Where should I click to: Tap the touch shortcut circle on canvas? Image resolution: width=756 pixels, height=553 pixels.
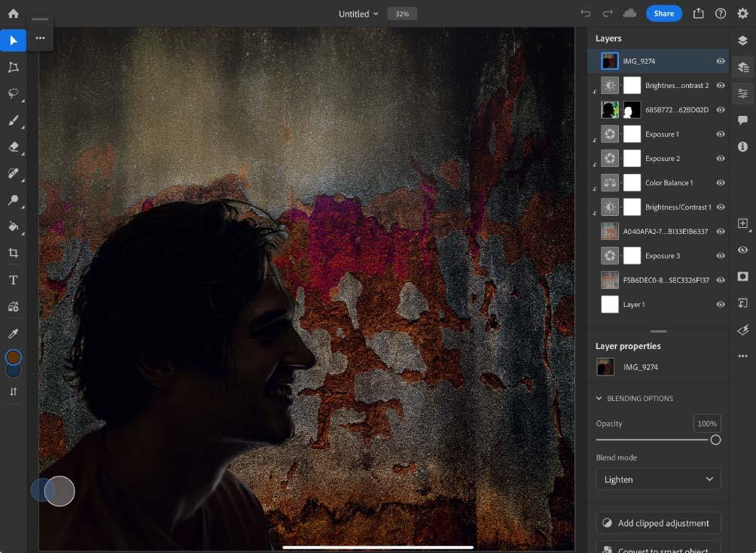pyautogui.click(x=59, y=491)
